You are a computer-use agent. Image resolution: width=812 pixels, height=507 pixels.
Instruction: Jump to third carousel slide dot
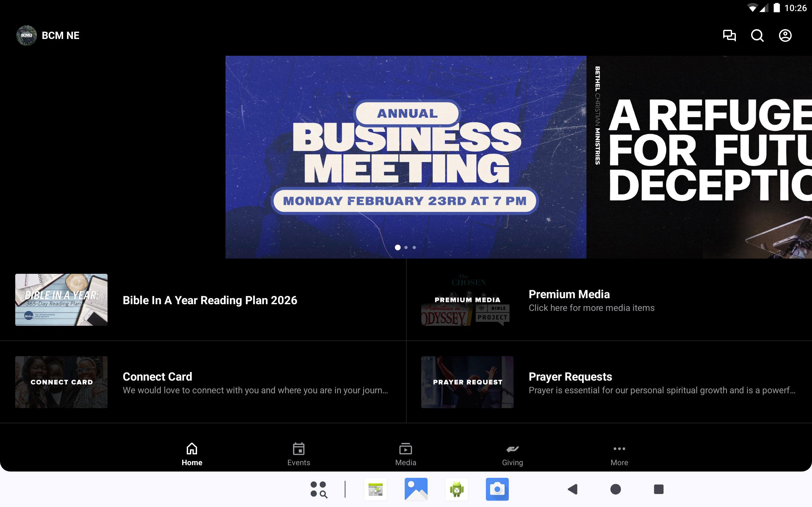[414, 247]
